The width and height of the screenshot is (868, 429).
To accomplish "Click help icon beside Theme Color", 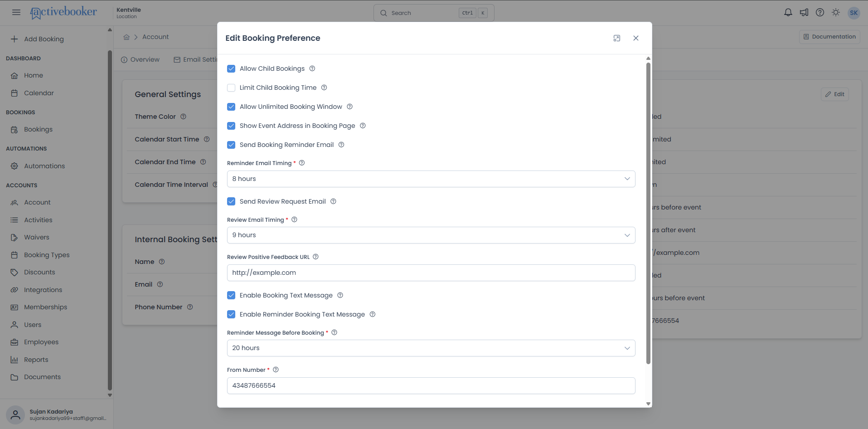I will [x=183, y=117].
